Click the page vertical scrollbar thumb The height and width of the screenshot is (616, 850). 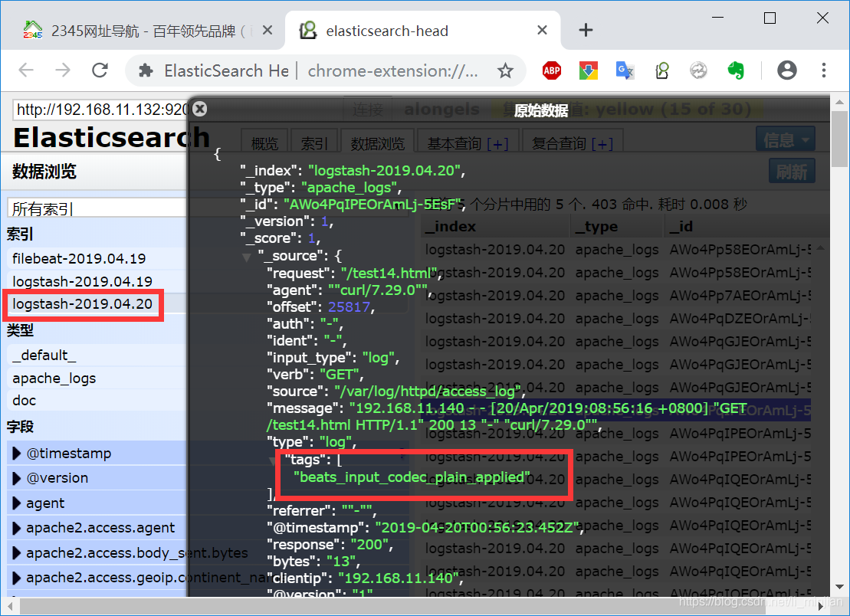840,139
